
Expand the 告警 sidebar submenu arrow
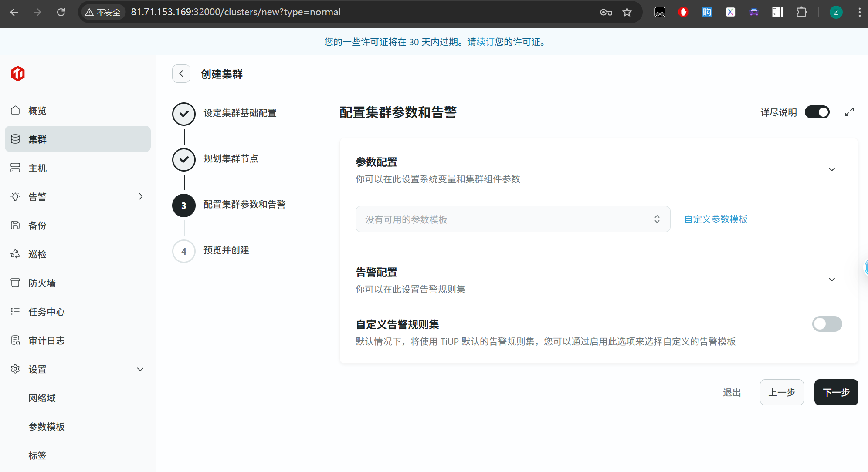140,197
